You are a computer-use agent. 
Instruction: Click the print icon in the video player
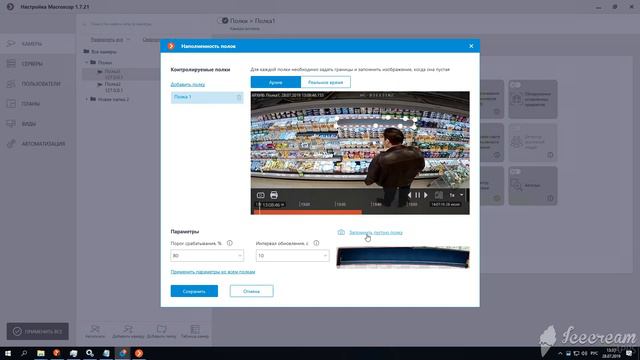[x=274, y=195]
